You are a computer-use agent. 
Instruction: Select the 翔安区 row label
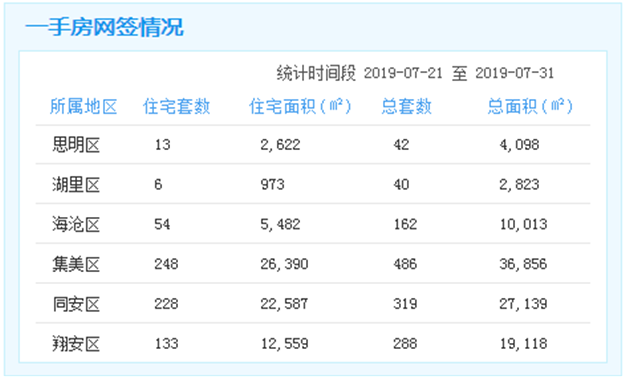click(x=76, y=344)
